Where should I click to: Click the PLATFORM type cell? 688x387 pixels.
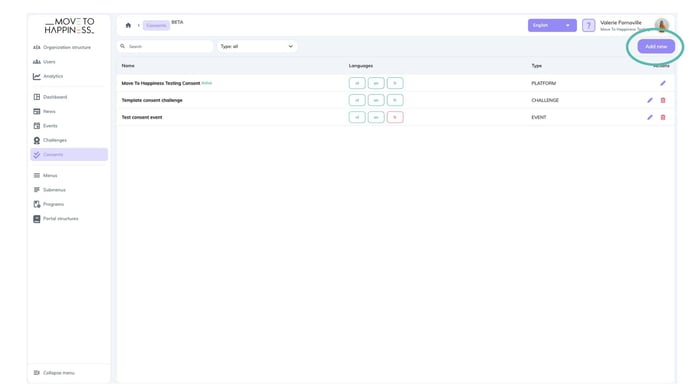click(543, 83)
